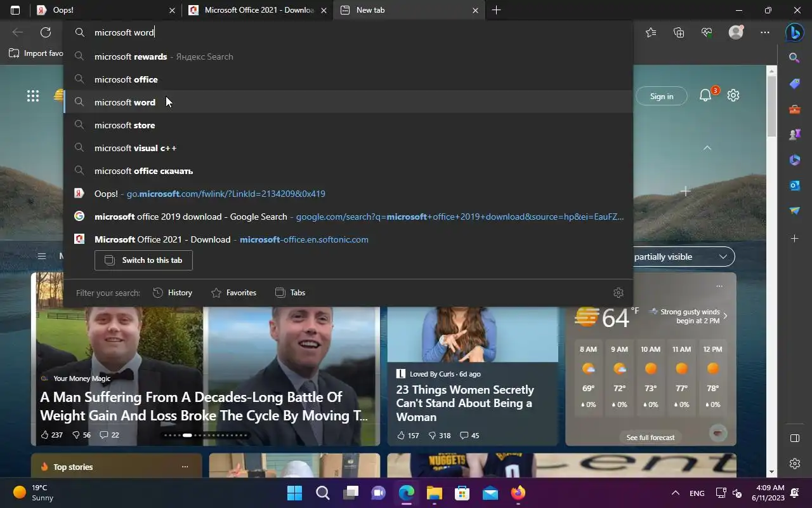Image resolution: width=812 pixels, height=508 pixels.
Task: Open Mail app from the taskbar
Action: click(490, 493)
